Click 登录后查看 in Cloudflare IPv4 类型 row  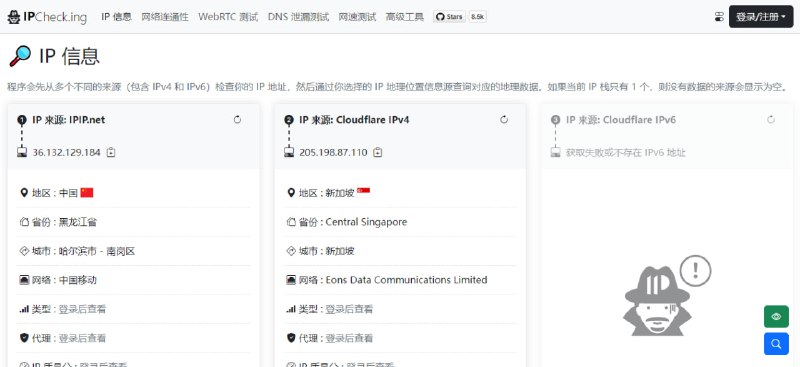point(349,309)
